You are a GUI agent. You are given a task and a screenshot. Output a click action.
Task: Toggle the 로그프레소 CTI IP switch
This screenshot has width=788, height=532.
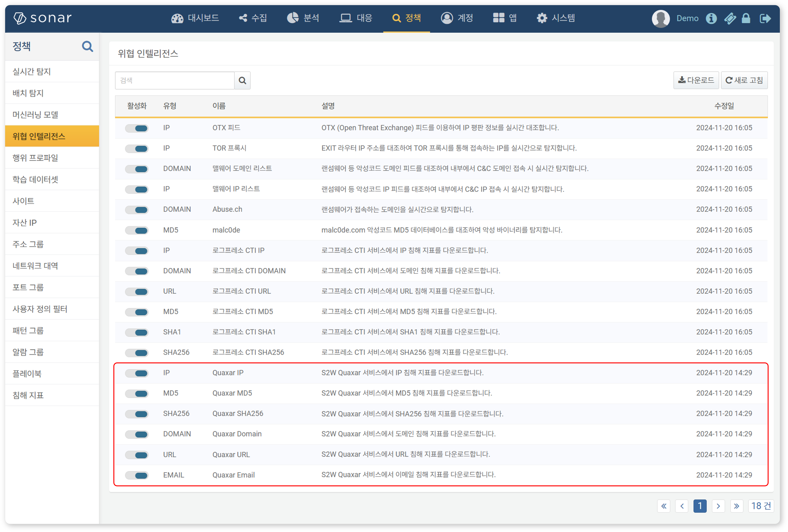pos(137,251)
